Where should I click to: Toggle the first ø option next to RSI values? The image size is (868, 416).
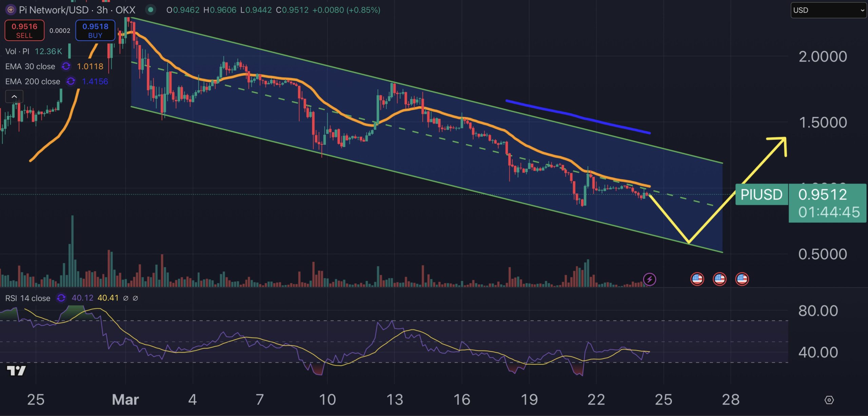pos(126,298)
